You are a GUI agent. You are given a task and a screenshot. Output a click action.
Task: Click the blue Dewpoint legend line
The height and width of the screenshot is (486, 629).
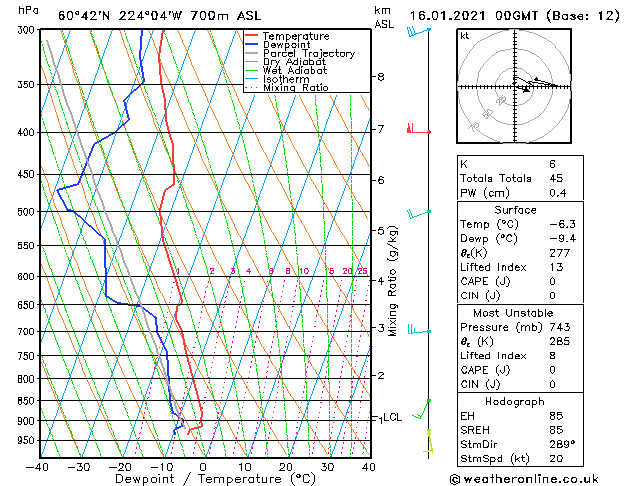[251, 45]
